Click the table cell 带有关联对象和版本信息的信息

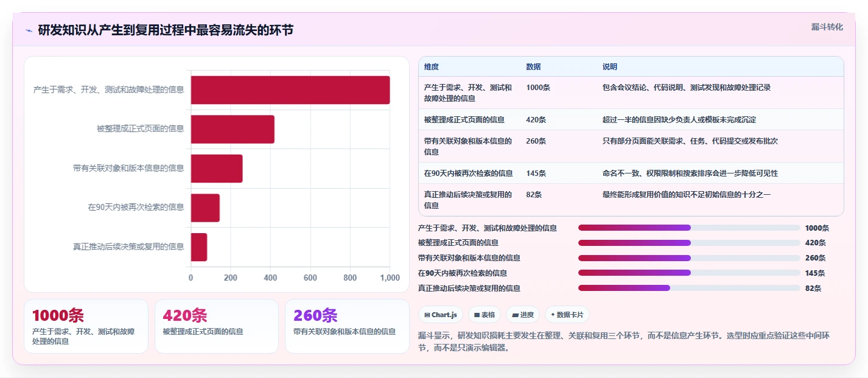click(468, 147)
